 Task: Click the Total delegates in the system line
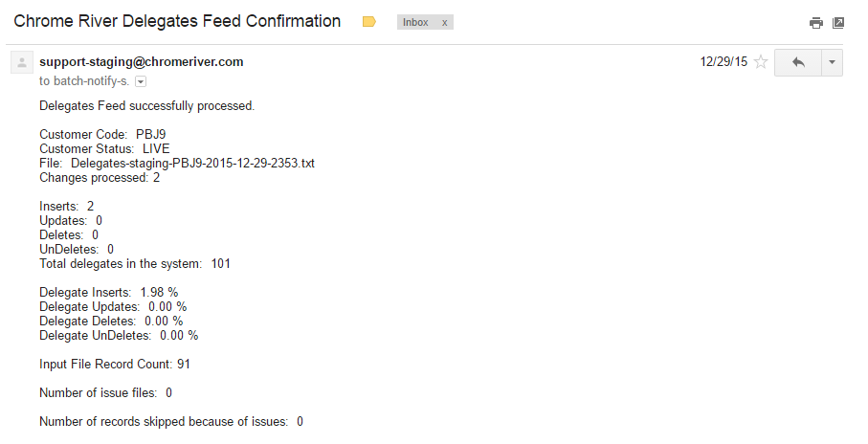coord(134,263)
